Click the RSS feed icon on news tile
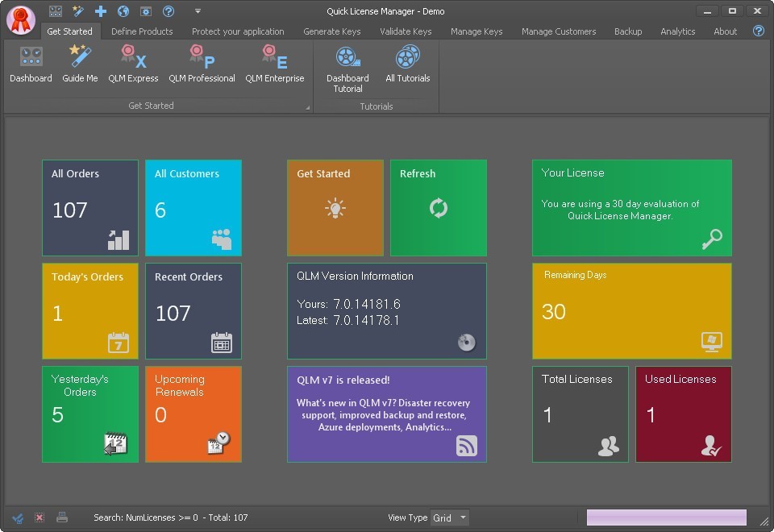Image resolution: width=774 pixels, height=532 pixels. point(467,445)
